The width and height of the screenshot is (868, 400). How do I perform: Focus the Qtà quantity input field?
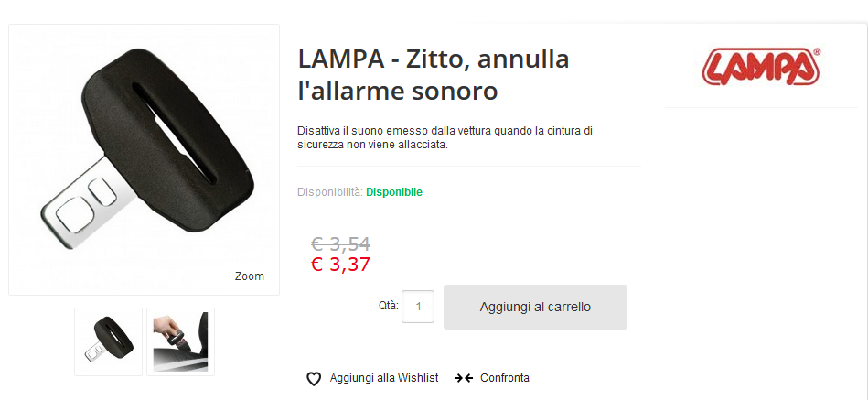click(x=418, y=307)
